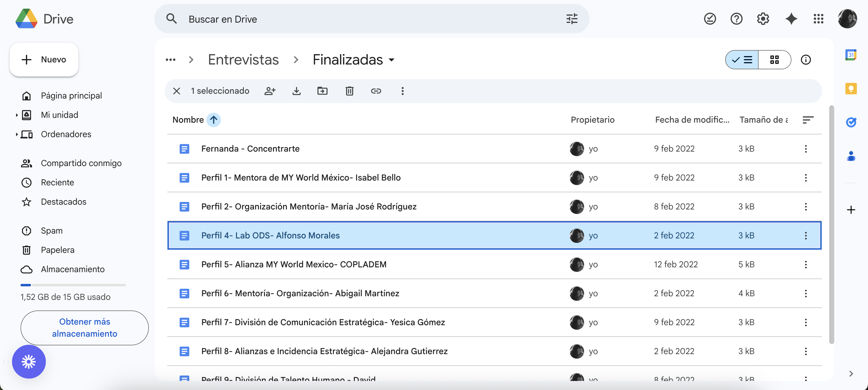Click the move to folder icon
Viewport: 868px width, 390px height.
pyautogui.click(x=322, y=91)
